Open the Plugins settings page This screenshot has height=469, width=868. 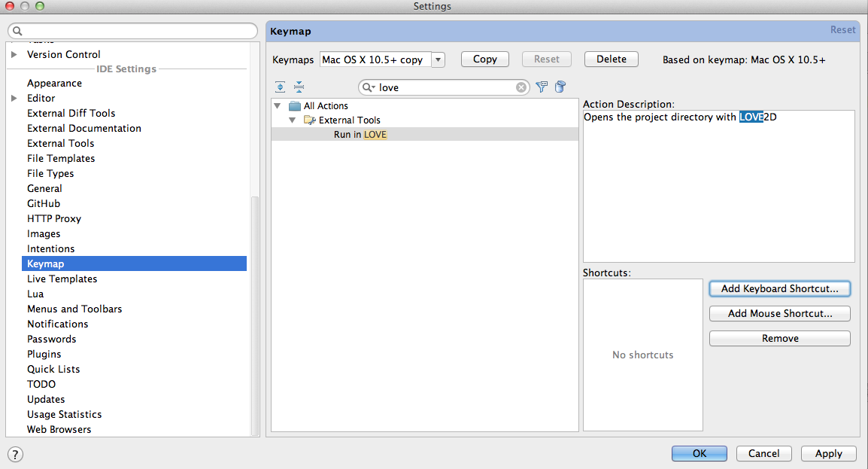tap(44, 354)
